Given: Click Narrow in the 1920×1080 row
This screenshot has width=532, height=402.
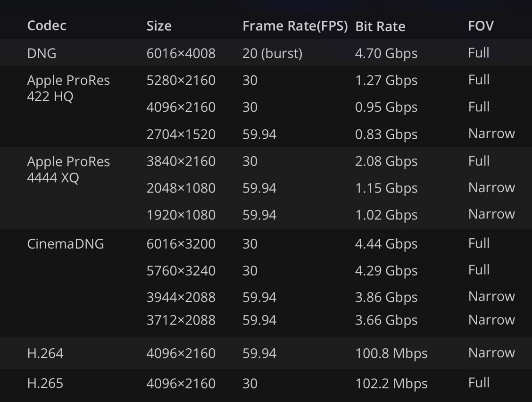Looking at the screenshot, I should coord(491,214).
